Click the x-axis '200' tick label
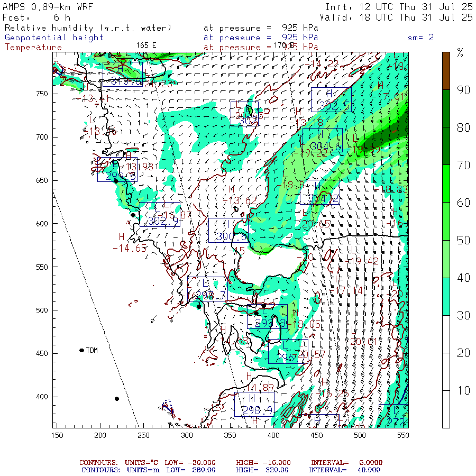Image resolution: width=476 pixels, height=476 pixels. pos(100,435)
